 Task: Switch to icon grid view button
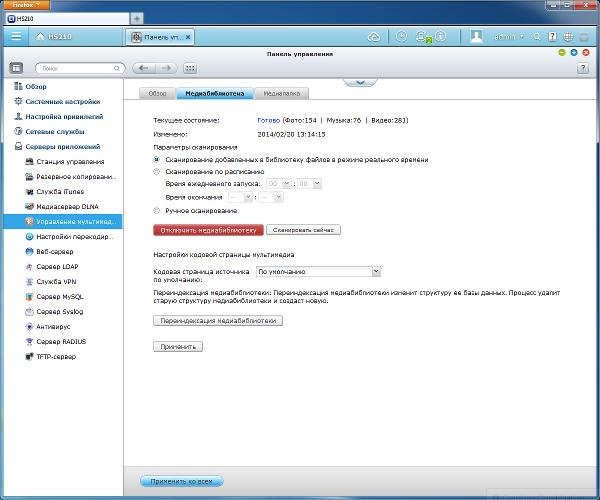point(190,68)
